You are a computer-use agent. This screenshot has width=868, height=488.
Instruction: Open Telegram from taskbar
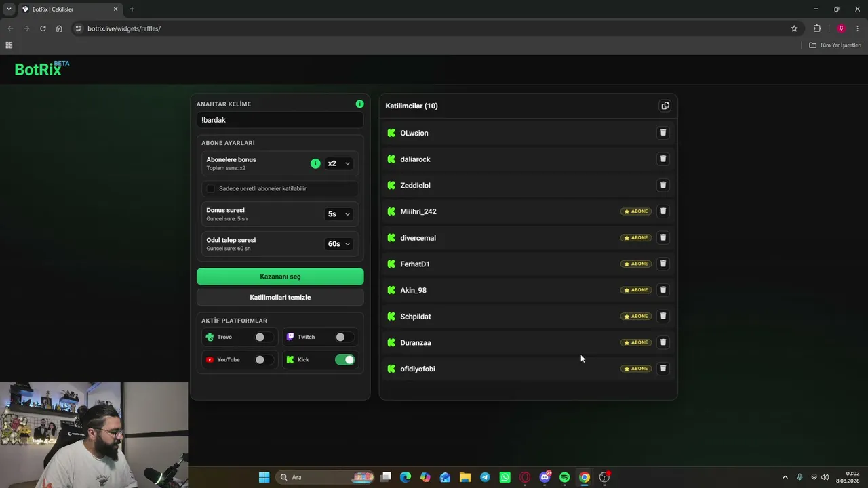(485, 477)
